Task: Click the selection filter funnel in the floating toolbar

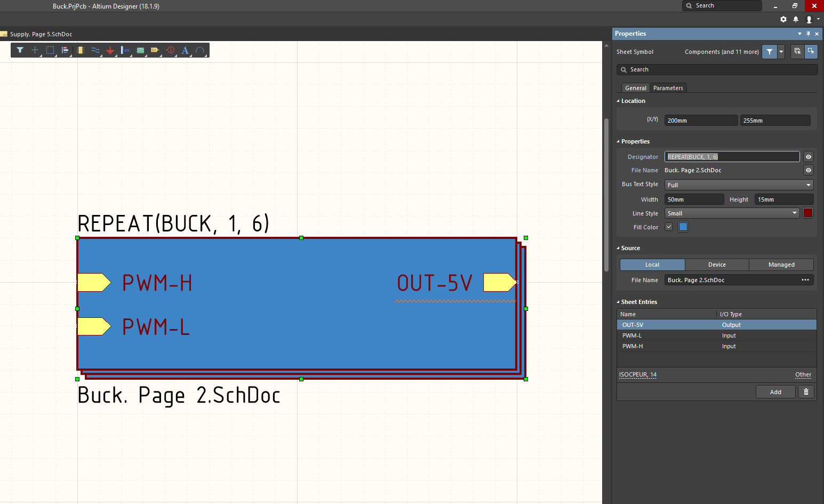Action: (20, 50)
